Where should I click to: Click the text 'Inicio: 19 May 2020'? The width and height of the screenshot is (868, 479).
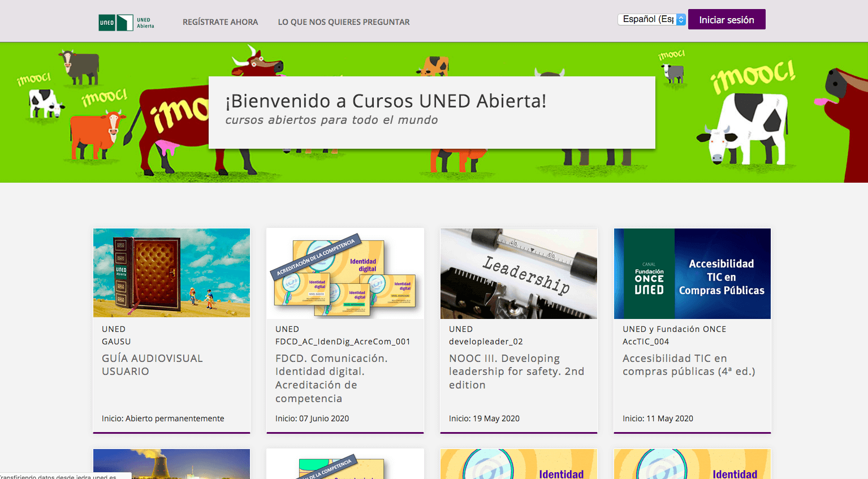click(x=484, y=418)
